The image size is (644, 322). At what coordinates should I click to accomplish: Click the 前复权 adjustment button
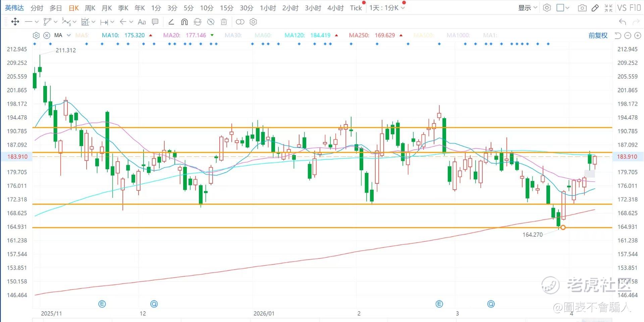[x=598, y=35]
